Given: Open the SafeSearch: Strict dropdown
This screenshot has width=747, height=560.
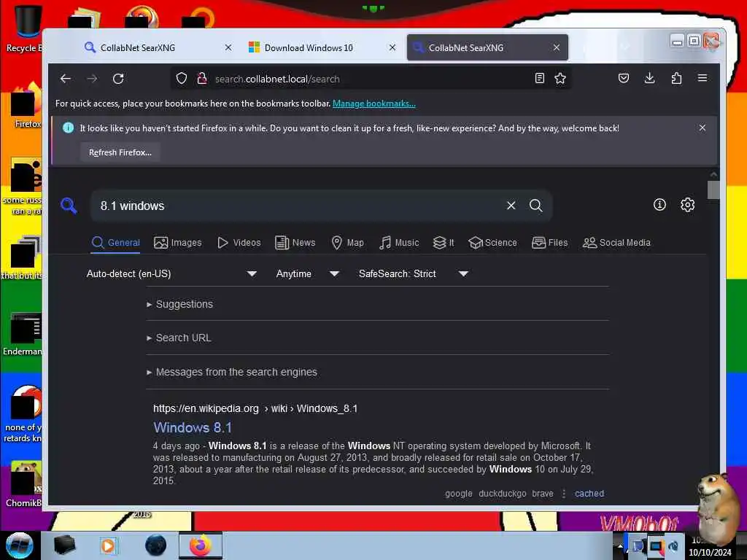Looking at the screenshot, I should [413, 274].
